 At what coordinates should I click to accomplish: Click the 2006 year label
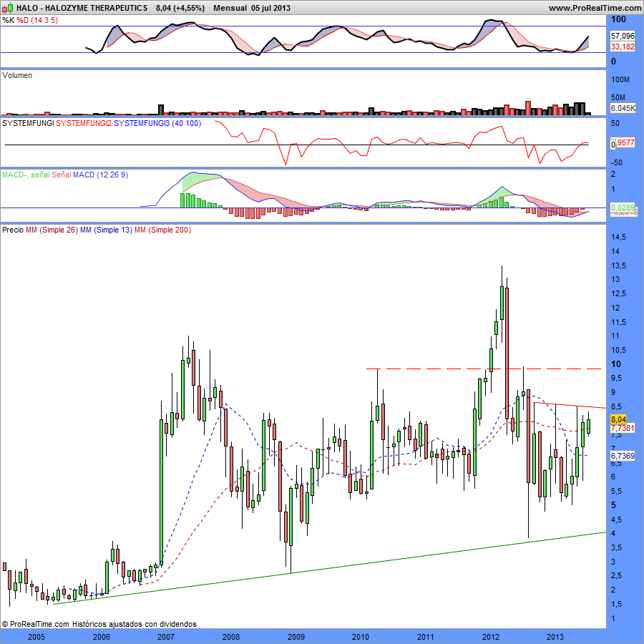101,637
